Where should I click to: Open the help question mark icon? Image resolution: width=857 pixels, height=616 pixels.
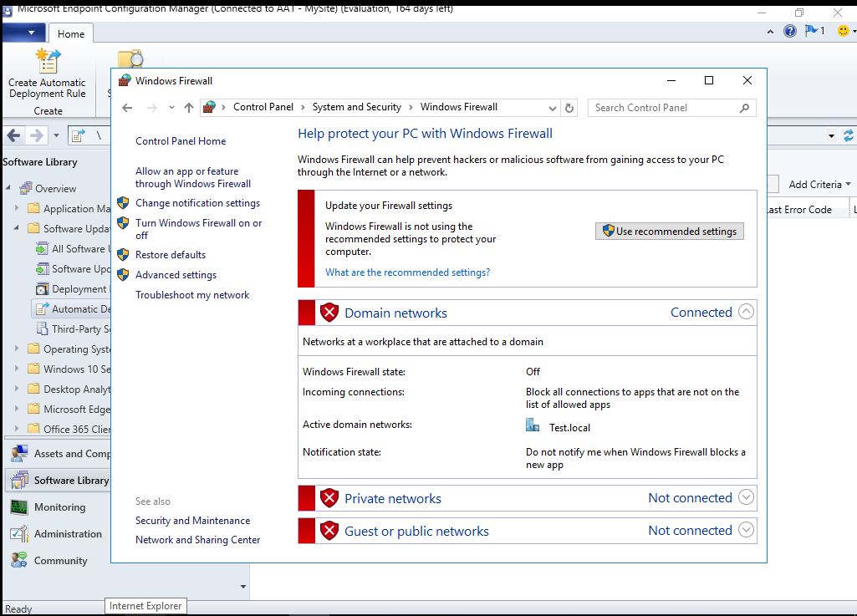click(x=790, y=31)
